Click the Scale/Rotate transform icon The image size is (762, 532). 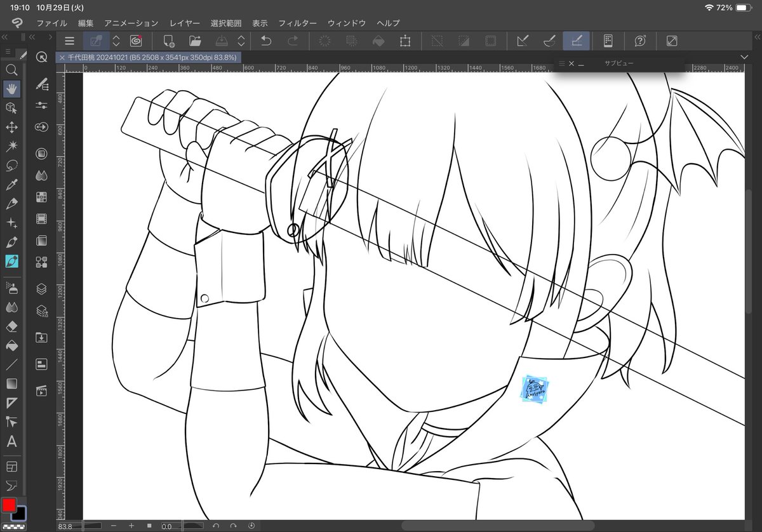[x=404, y=41]
